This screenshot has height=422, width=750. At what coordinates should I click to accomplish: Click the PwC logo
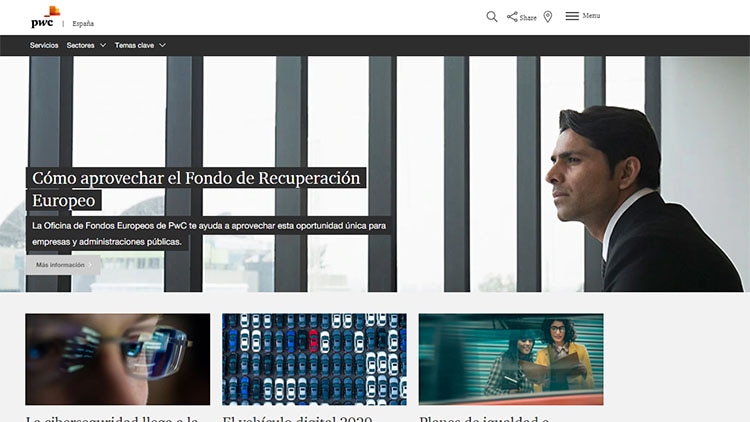tap(45, 16)
